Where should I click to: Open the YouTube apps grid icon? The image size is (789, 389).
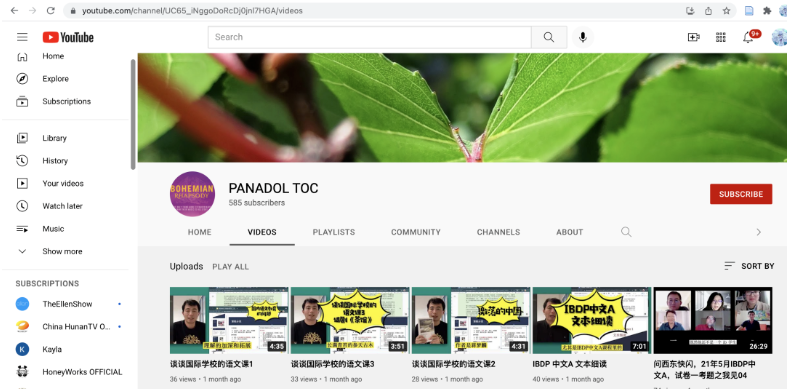click(x=721, y=37)
